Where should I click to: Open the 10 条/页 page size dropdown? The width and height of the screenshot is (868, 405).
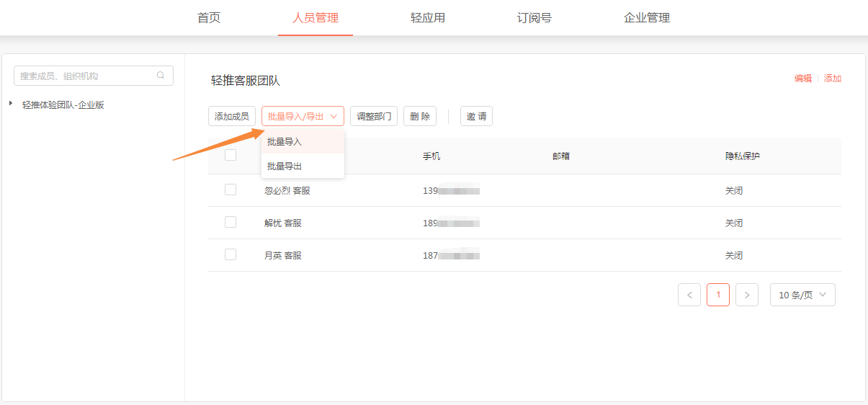[x=802, y=295]
